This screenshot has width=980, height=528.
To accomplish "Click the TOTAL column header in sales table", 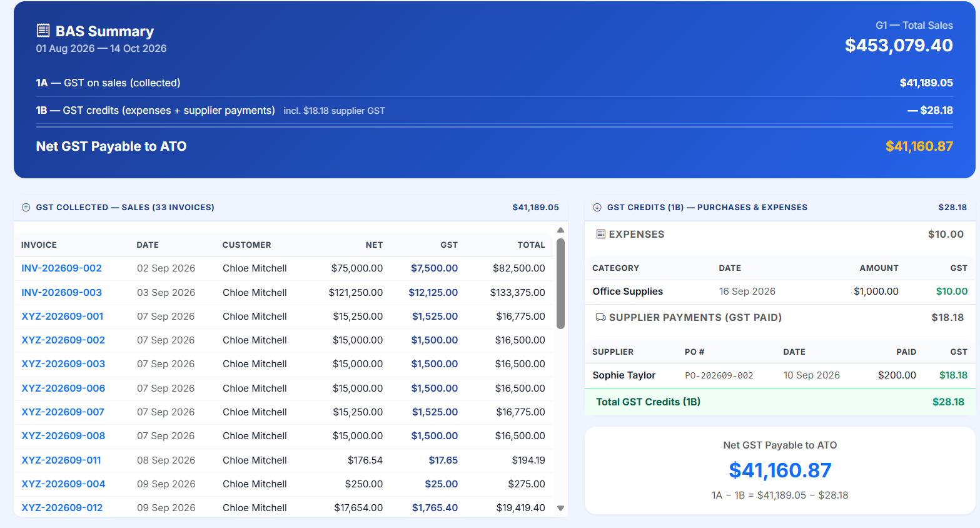I will (x=531, y=245).
